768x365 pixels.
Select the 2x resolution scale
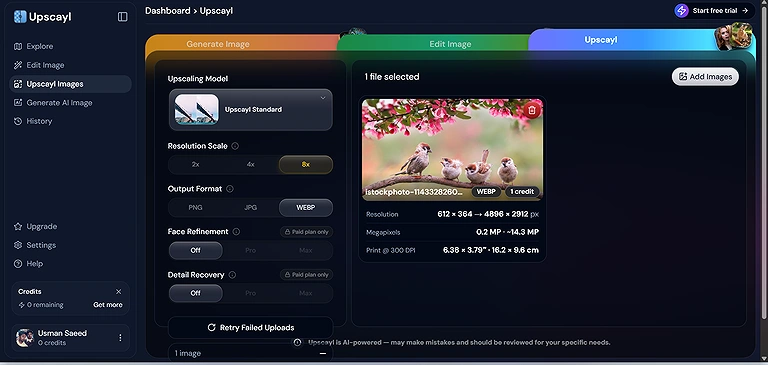195,165
